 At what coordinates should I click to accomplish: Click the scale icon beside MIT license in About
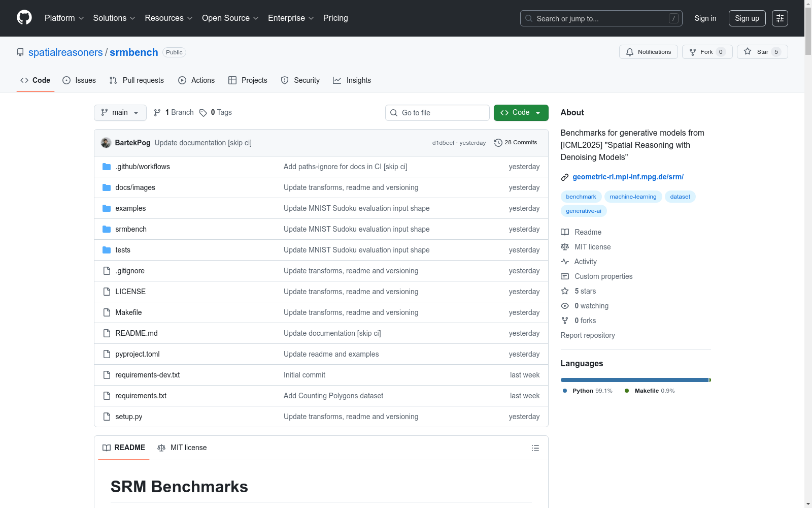point(565,247)
